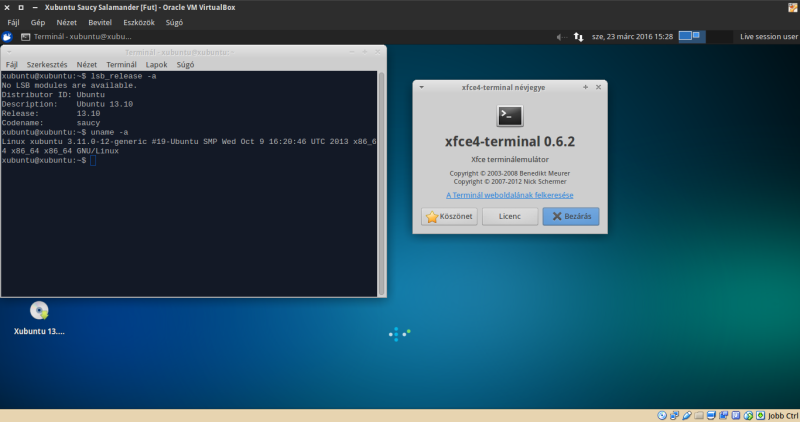Mute sound via the panel volume icon
800x422 pixels.
[x=561, y=37]
